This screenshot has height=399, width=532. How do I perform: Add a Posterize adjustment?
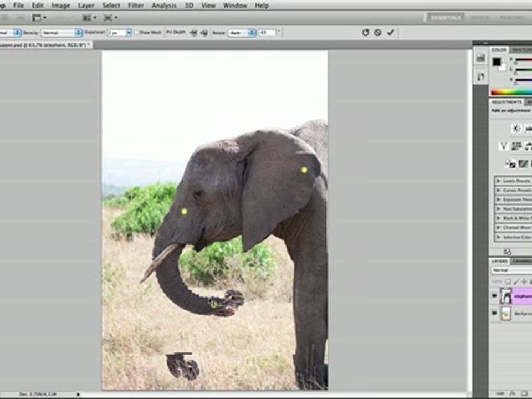coord(524,164)
